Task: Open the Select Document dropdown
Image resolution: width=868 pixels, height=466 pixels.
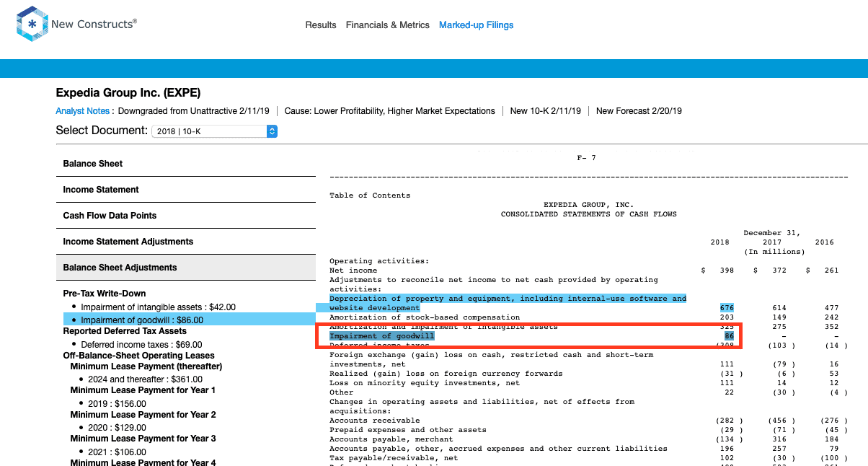Action: pos(214,131)
